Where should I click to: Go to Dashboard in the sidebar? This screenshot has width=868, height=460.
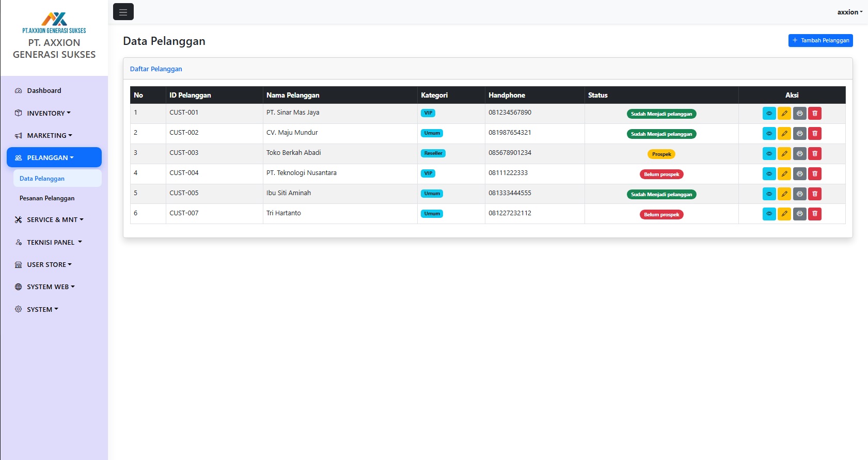click(x=54, y=90)
